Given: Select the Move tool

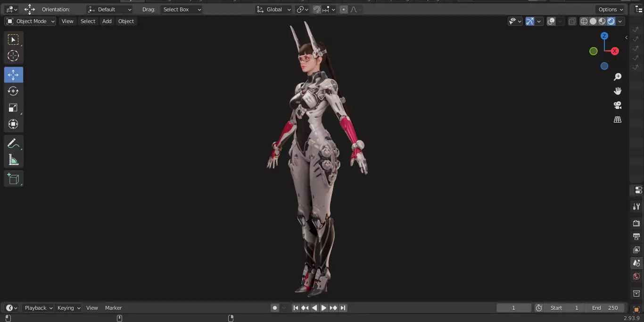Looking at the screenshot, I should 13,75.
